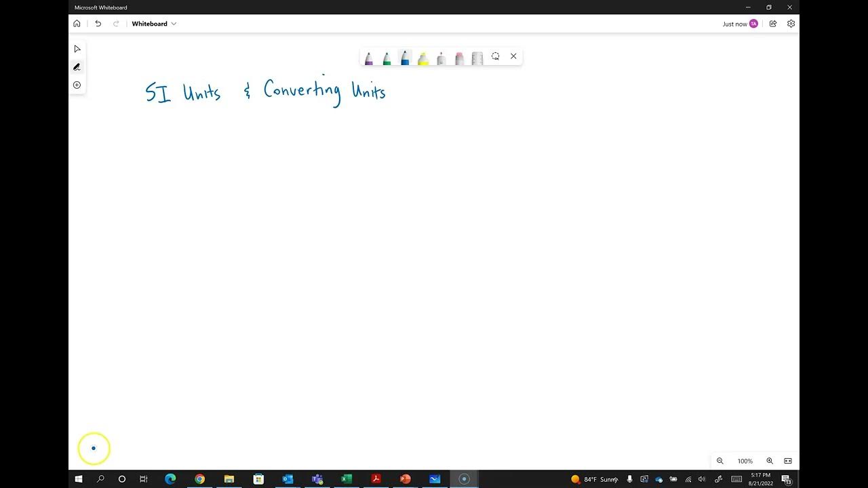The width and height of the screenshot is (868, 488).
Task: Select the yellow highlighter
Action: 423,58
